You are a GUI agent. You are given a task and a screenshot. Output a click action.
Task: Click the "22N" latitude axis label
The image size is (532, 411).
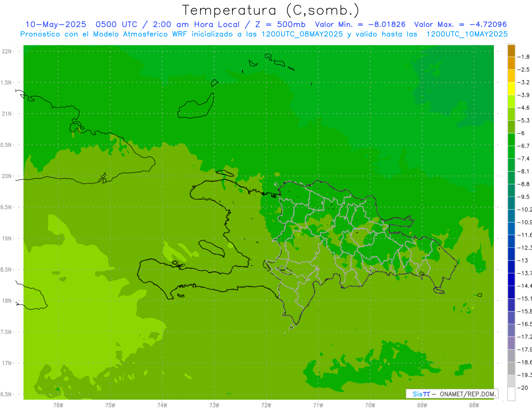point(7,51)
